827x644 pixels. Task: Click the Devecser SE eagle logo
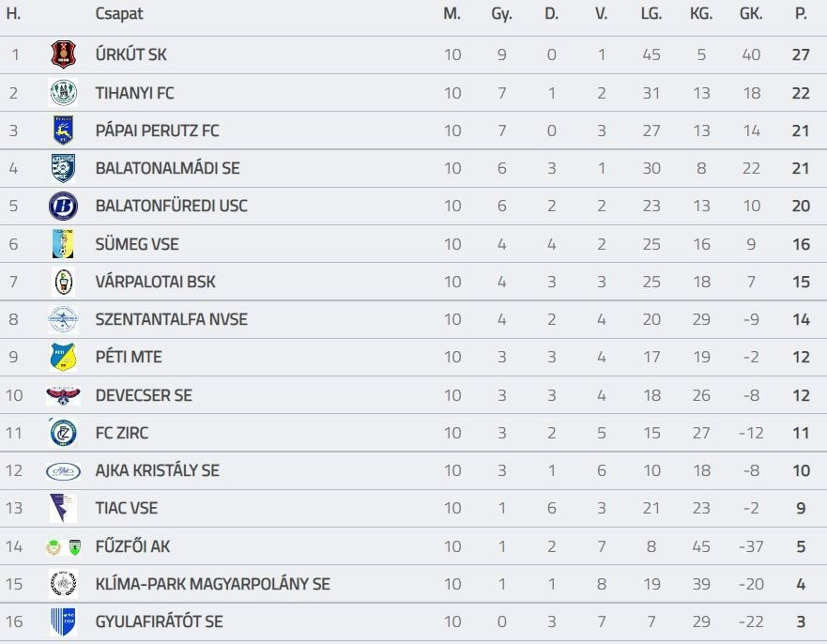[63, 395]
